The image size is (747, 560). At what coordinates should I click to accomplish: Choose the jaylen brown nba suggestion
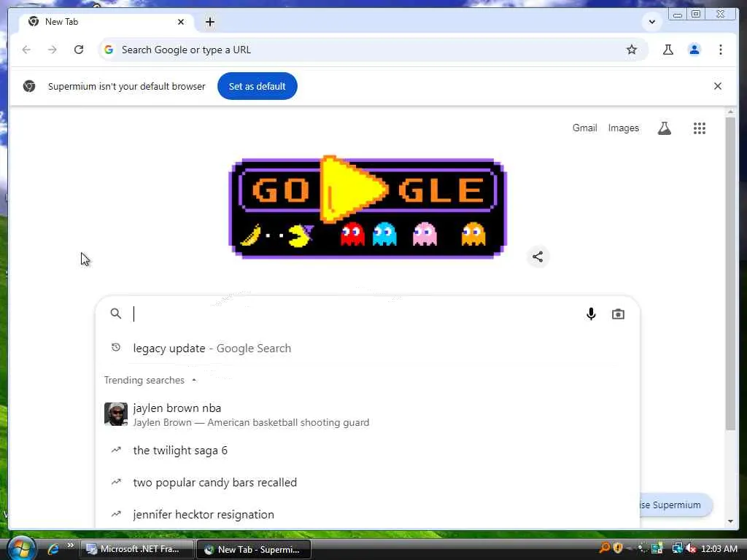pos(368,415)
